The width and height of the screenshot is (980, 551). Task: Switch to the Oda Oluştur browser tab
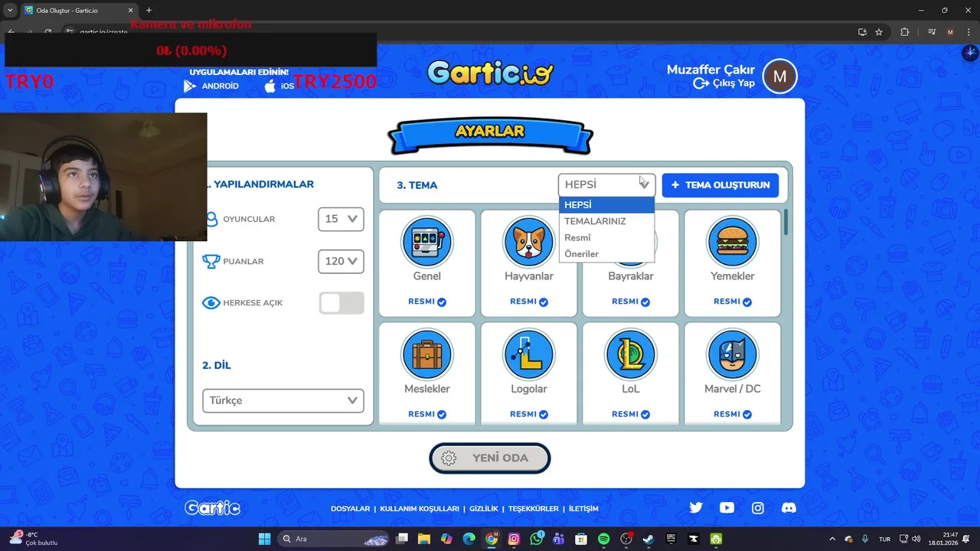pyautogui.click(x=80, y=10)
